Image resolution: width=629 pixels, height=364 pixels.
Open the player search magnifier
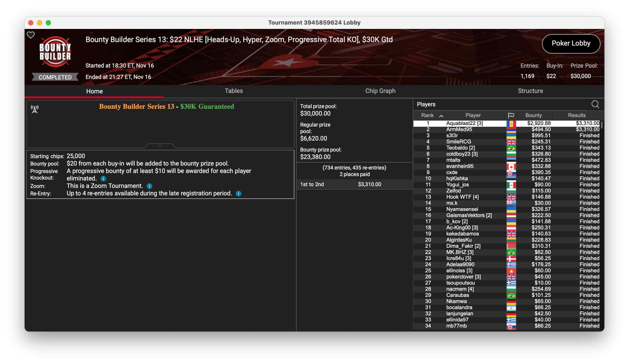(x=595, y=105)
